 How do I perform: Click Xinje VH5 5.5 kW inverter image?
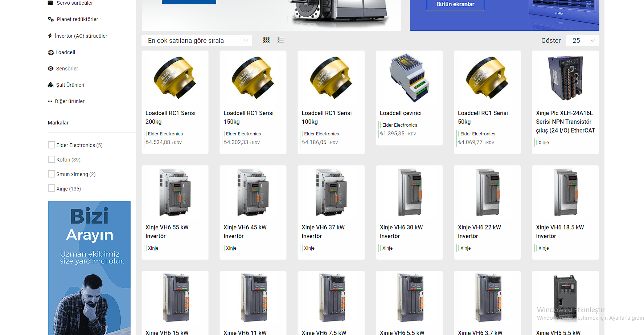[565, 298]
